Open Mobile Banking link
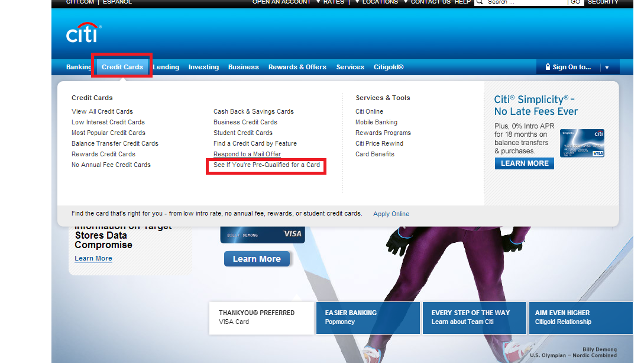This screenshot has height=363, width=644. tap(376, 122)
